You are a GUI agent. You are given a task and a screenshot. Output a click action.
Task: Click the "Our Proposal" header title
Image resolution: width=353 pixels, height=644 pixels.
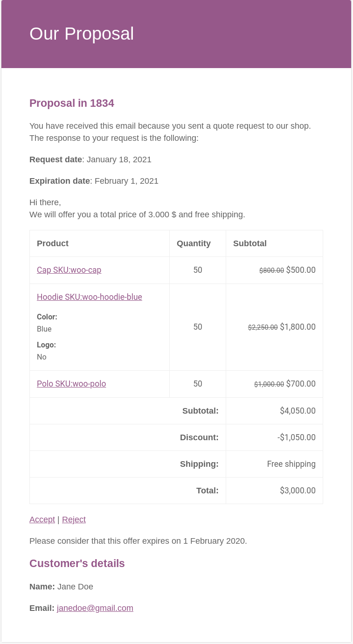[x=82, y=34]
